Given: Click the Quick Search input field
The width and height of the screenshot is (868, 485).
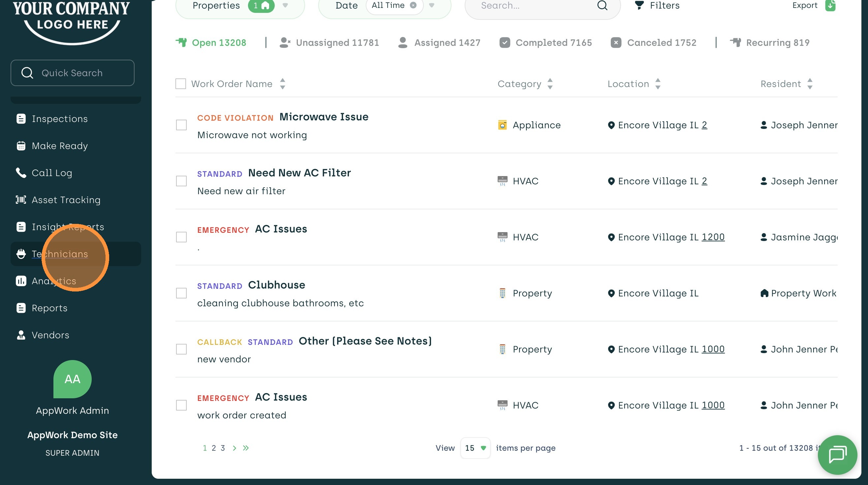Looking at the screenshot, I should 72,73.
